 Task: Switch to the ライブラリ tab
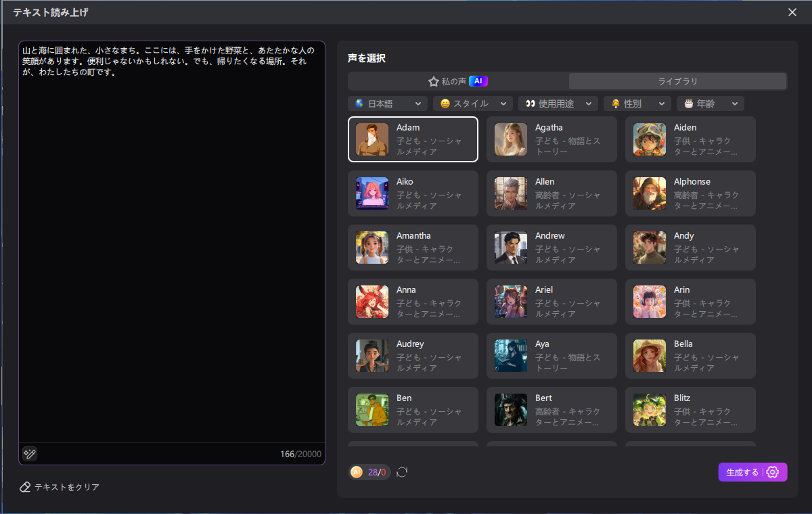[x=677, y=80]
